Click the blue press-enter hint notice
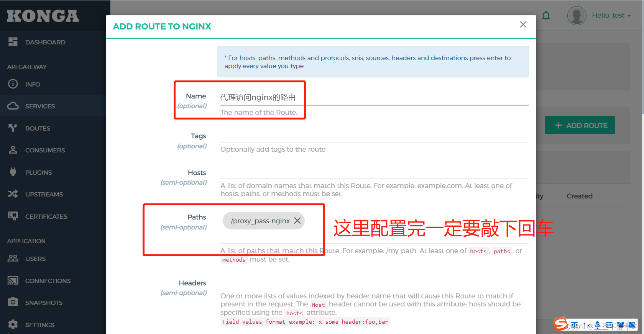The height and width of the screenshot is (334, 644). pyautogui.click(x=373, y=62)
